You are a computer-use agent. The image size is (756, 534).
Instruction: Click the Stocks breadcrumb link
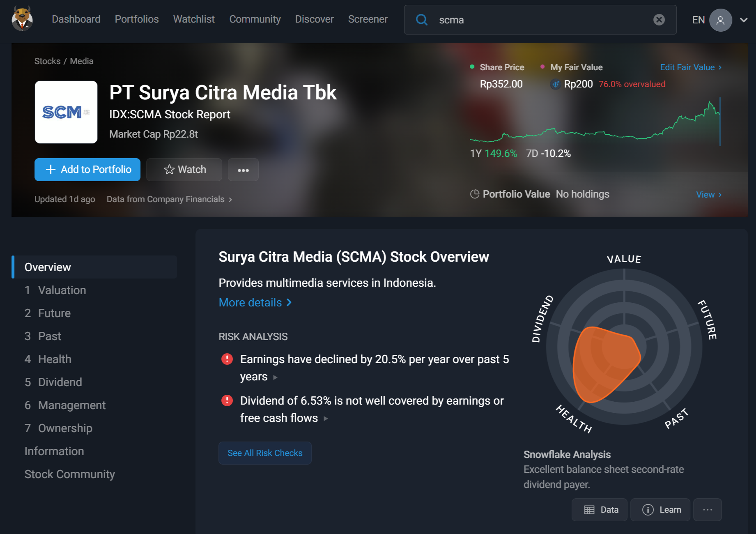point(48,61)
